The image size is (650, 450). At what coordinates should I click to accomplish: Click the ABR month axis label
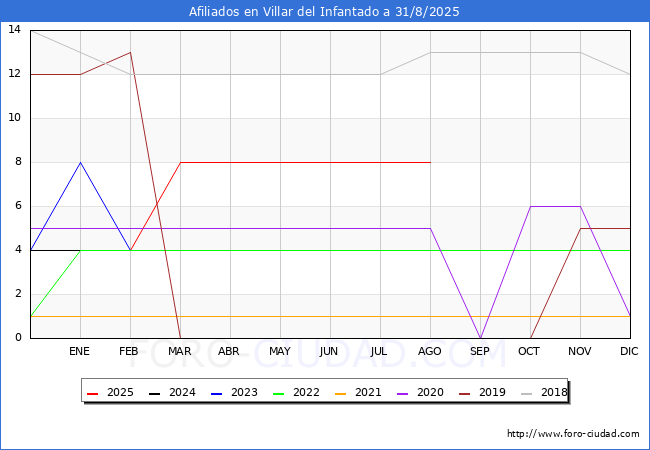(x=229, y=351)
